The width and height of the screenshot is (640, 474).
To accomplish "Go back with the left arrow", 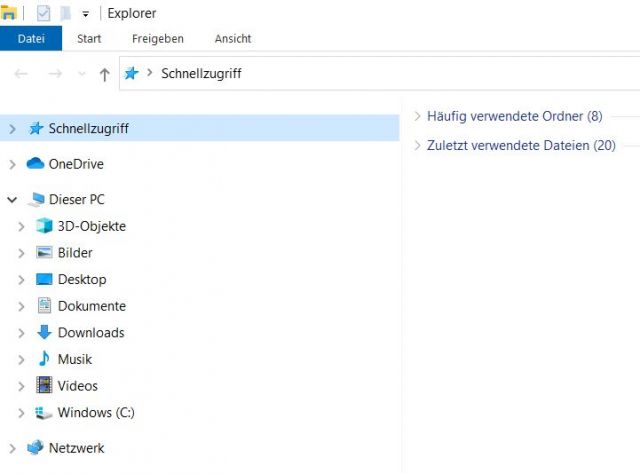I will (21, 74).
